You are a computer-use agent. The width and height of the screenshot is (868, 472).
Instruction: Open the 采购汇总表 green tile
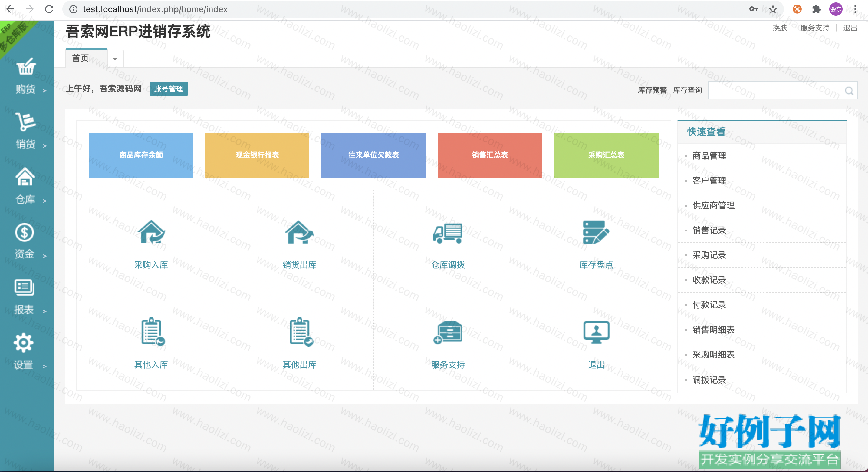coord(606,155)
